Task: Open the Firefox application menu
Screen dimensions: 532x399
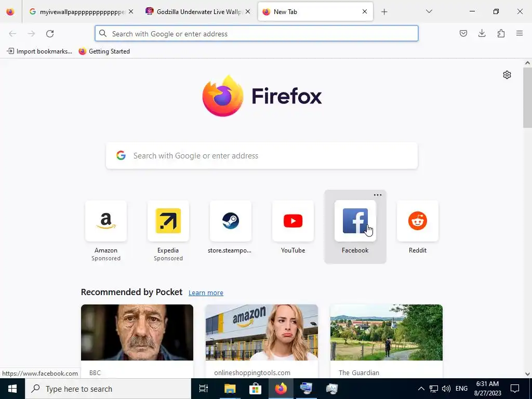Action: [x=520, y=33]
